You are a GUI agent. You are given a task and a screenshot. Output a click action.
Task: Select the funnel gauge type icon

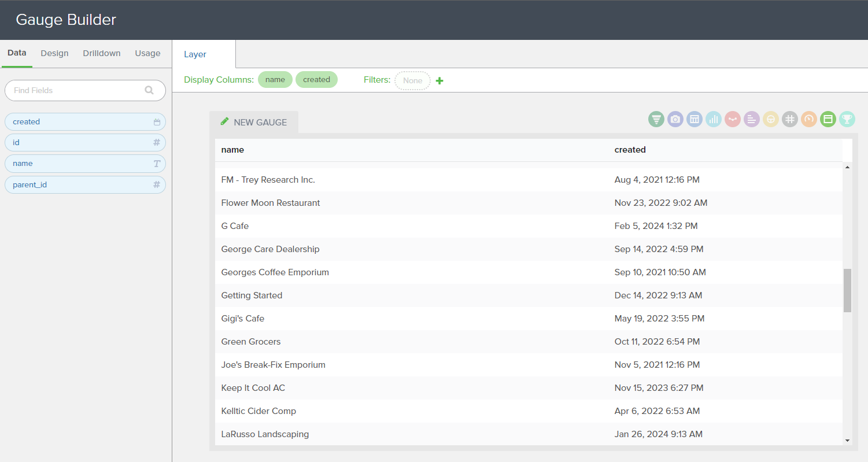[656, 120]
